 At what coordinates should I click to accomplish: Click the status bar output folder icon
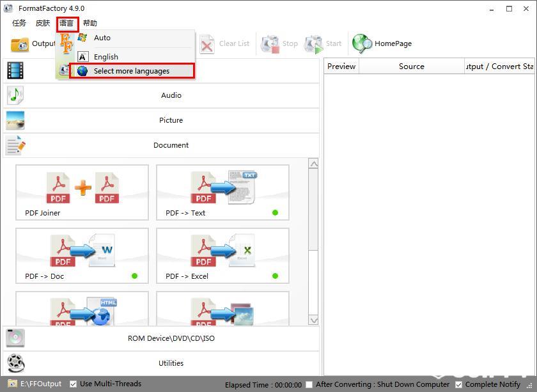coord(12,384)
